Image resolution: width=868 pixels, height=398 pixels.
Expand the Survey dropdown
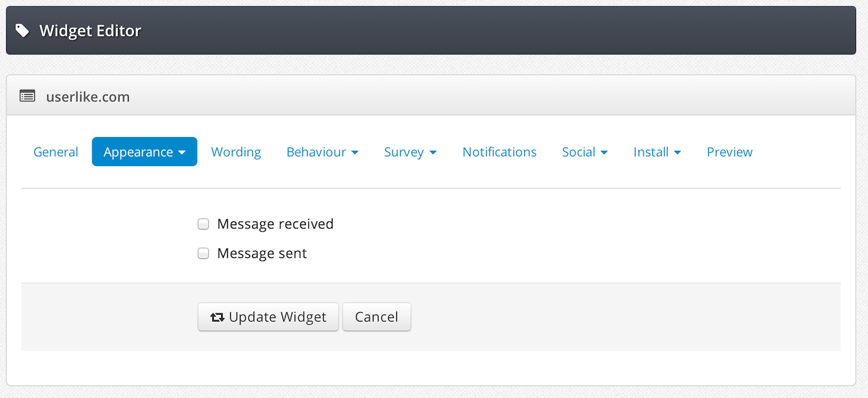411,152
